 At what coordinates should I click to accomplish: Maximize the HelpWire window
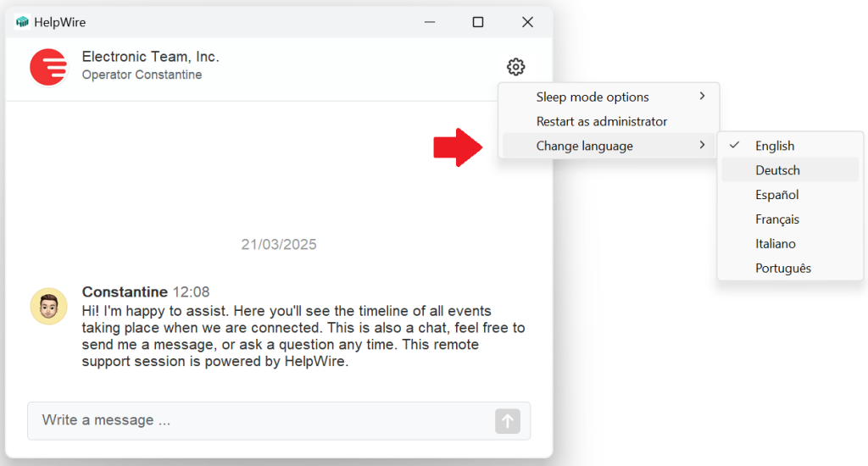pyautogui.click(x=478, y=22)
